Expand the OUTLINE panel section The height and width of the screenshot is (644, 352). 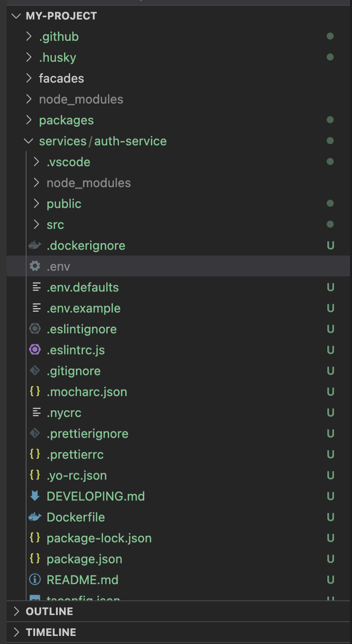coord(17,611)
